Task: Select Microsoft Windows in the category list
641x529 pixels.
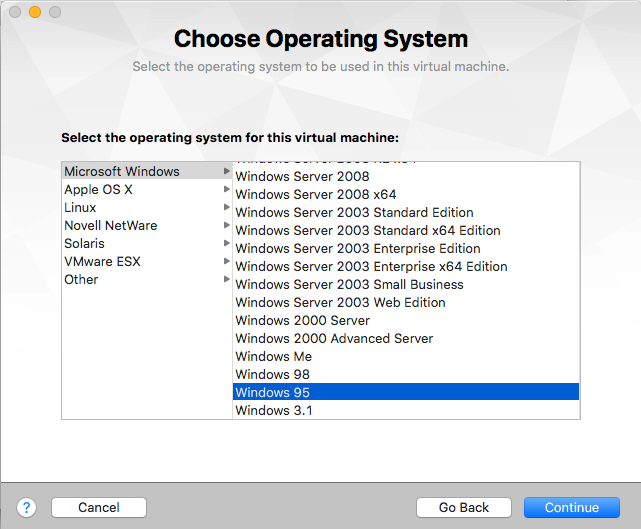Action: pos(122,171)
